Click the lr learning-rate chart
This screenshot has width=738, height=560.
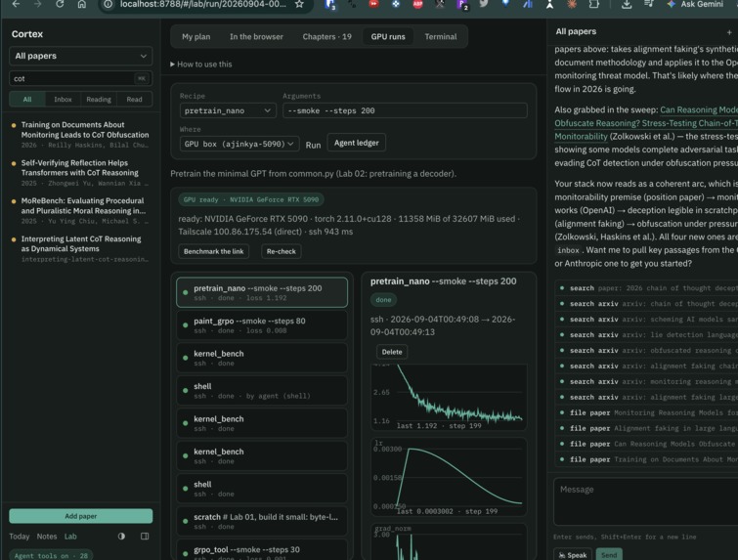point(449,477)
